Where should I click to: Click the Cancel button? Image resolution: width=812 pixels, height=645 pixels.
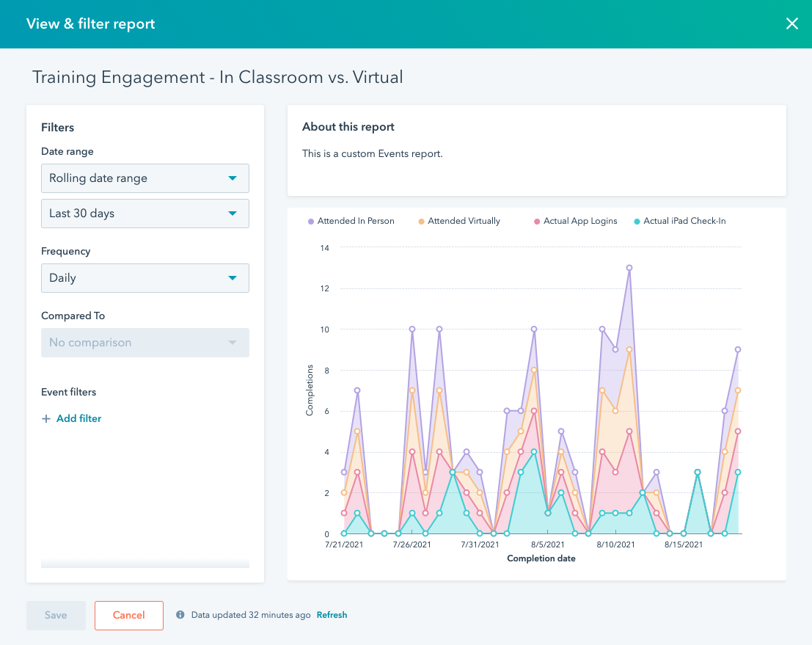click(x=128, y=616)
